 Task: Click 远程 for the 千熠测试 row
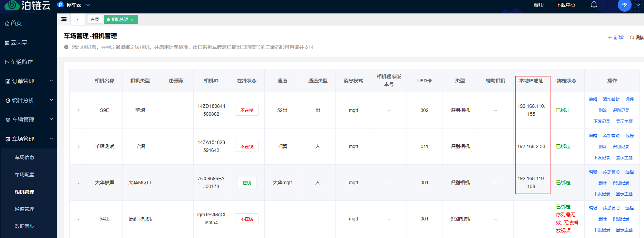[630, 136]
